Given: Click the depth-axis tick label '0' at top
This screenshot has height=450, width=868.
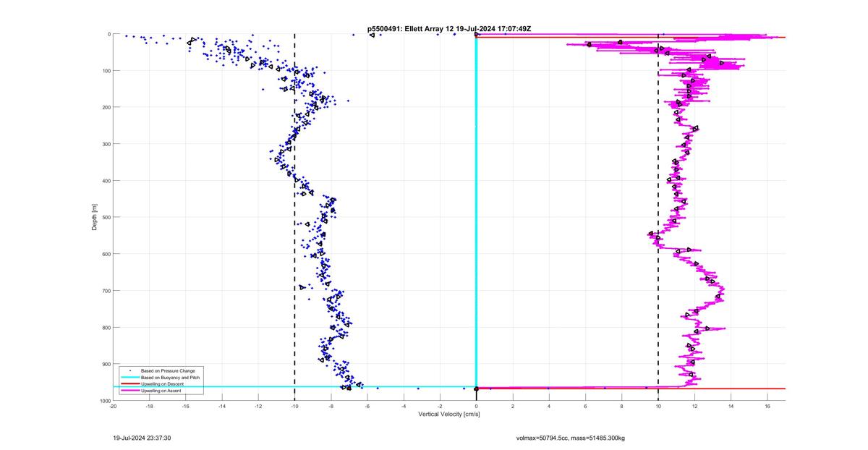Looking at the screenshot, I should click(x=109, y=34).
